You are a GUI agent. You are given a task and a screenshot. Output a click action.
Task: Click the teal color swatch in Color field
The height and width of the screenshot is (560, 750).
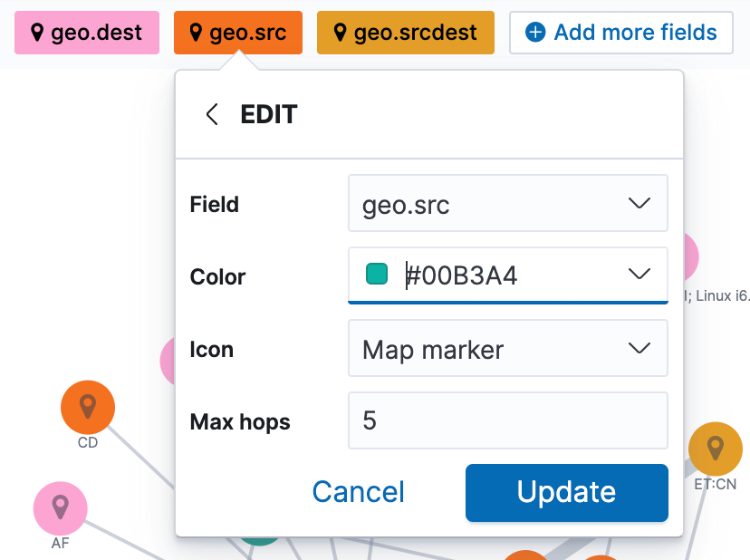point(377,275)
